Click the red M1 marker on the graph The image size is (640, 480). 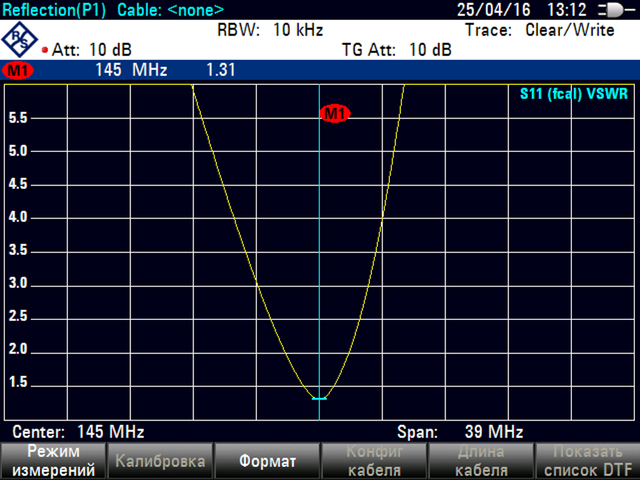334,114
